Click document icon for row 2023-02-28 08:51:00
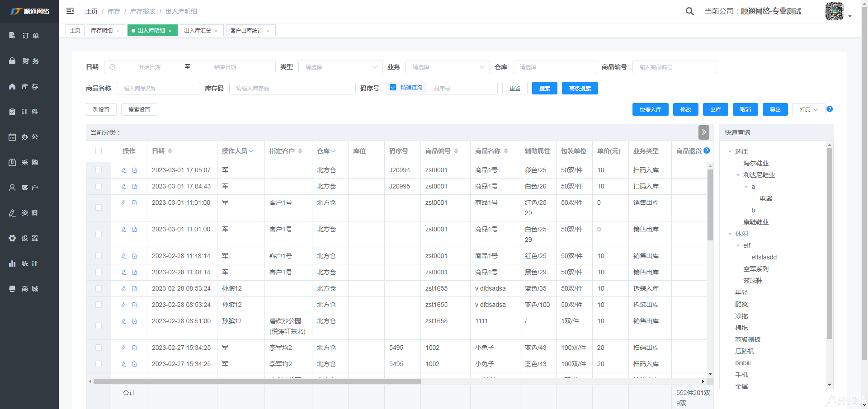 click(x=134, y=321)
